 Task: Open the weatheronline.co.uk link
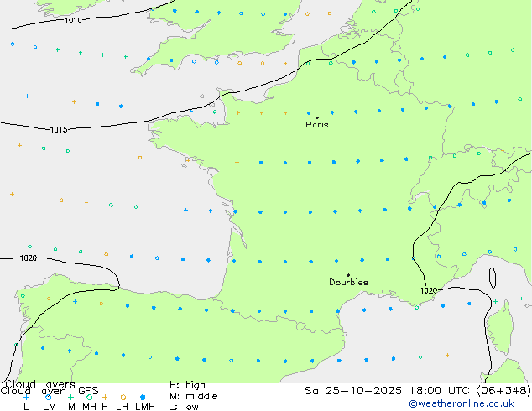click(462, 403)
